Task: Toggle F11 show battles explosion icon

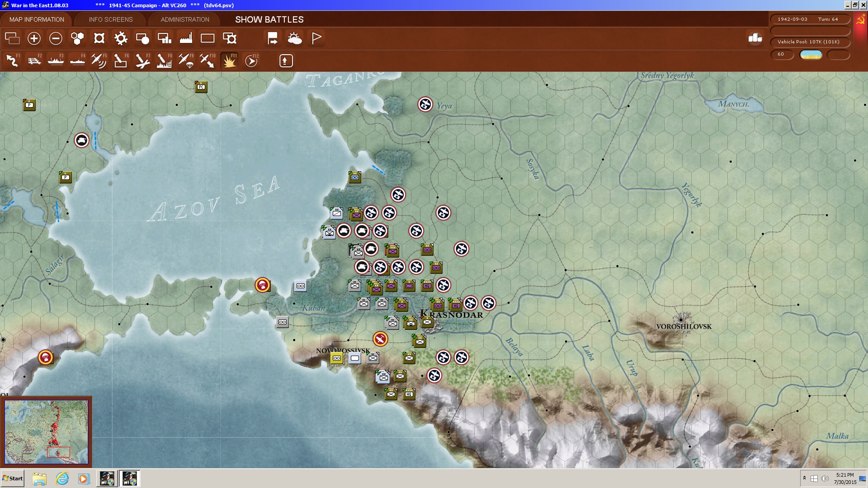Action: [229, 61]
